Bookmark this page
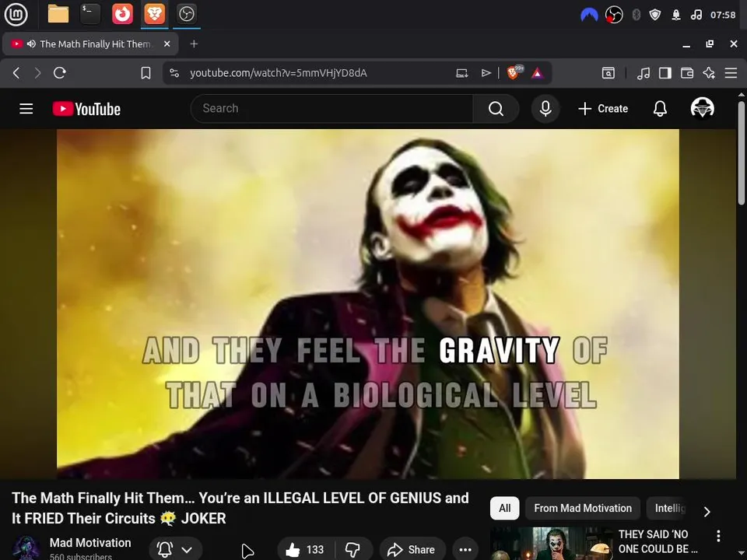 146,73
